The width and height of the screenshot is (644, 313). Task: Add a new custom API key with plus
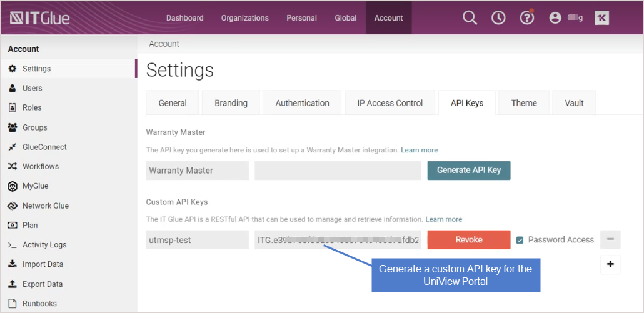610,265
